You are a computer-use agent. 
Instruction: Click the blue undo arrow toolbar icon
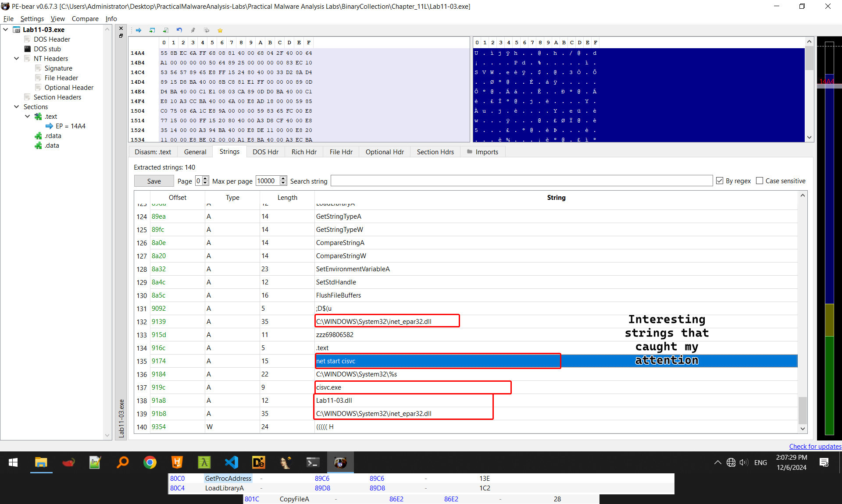179,30
